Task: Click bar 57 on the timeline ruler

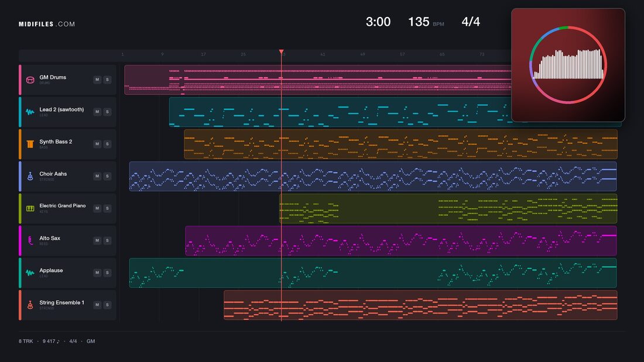Action: coord(402,54)
